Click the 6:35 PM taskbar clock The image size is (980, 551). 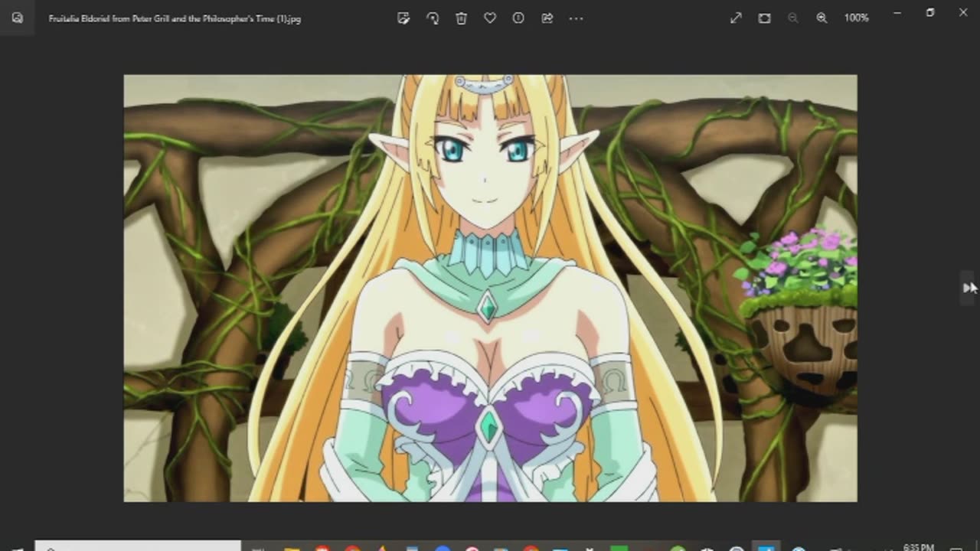pos(919,547)
